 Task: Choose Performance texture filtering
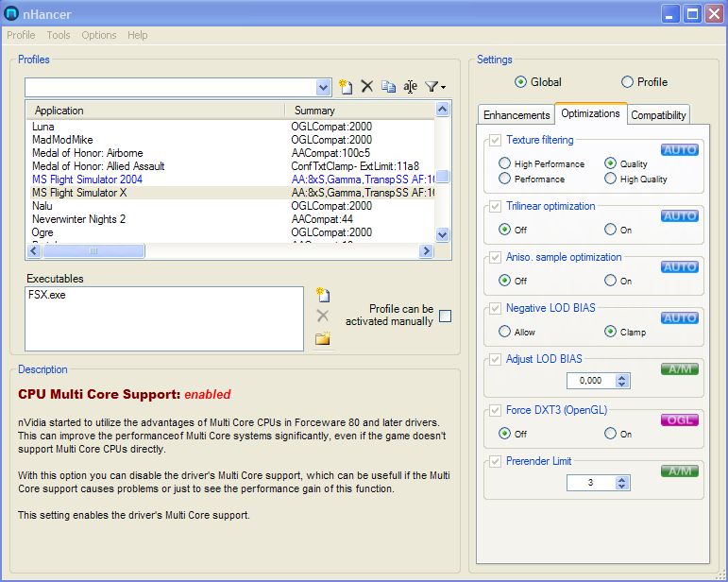(504, 179)
